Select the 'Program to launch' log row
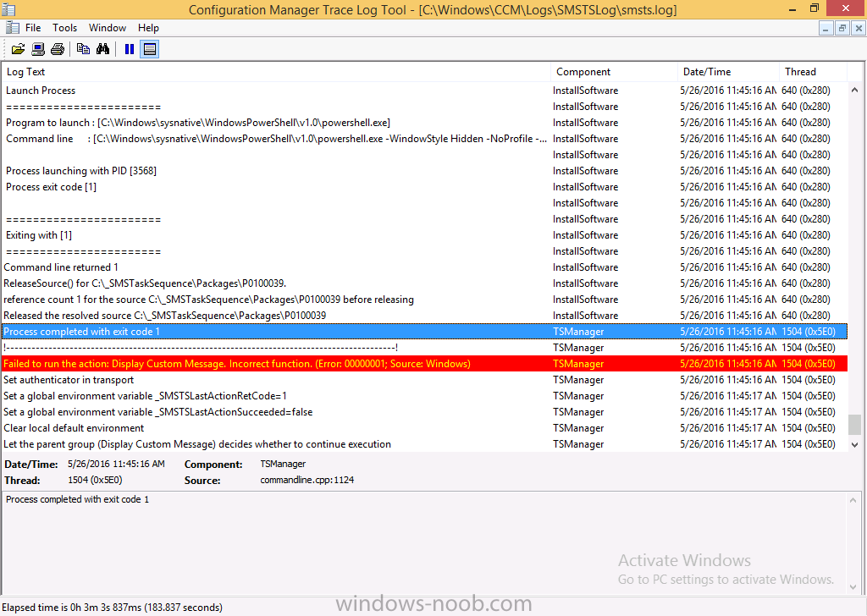The height and width of the screenshot is (616, 867). tap(425, 123)
